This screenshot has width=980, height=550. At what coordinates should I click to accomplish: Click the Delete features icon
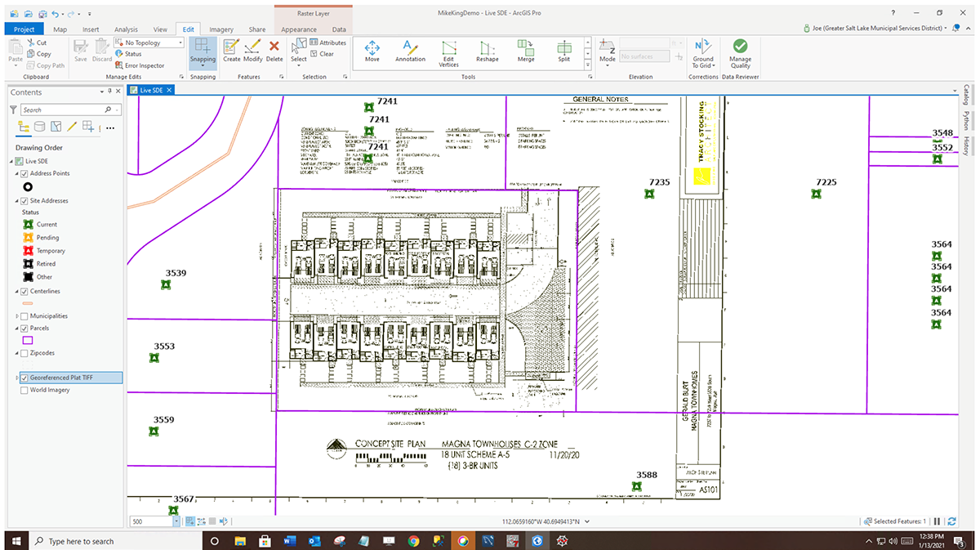click(x=274, y=51)
